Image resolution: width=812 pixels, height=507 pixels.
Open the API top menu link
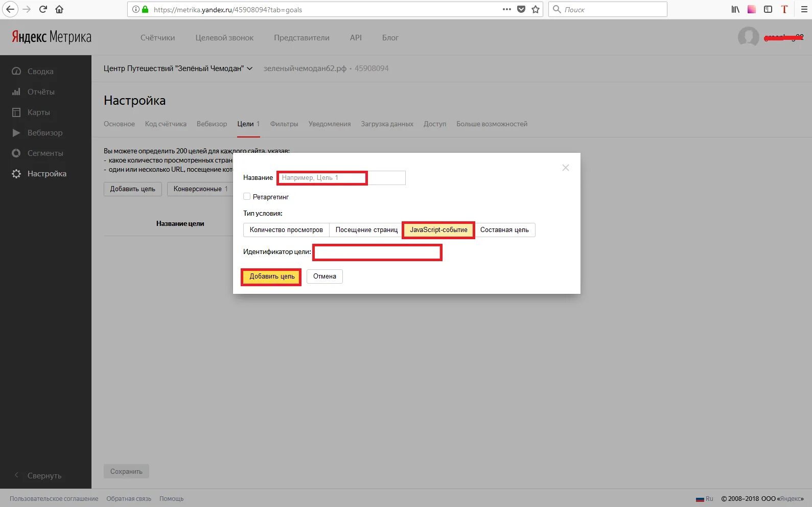coord(356,38)
